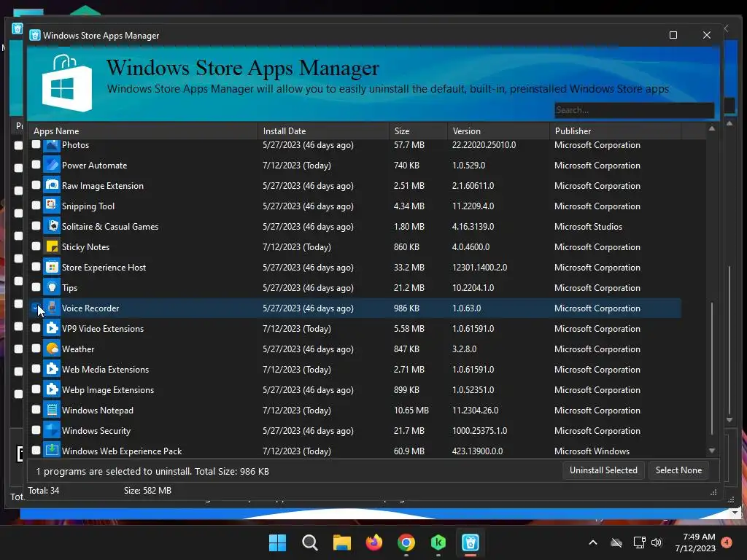Click version 11.2304.26.0 cell
Screen dimensions: 747x560
tap(476, 411)
